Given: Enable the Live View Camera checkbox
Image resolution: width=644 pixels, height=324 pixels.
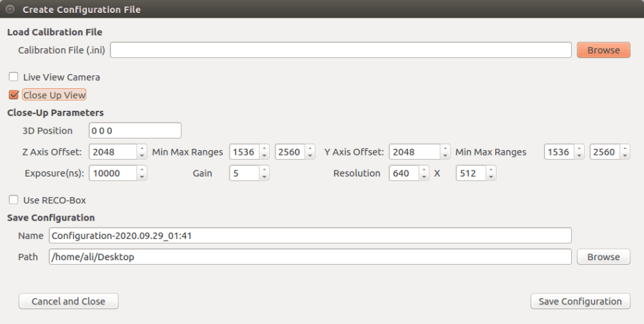Looking at the screenshot, I should [14, 77].
